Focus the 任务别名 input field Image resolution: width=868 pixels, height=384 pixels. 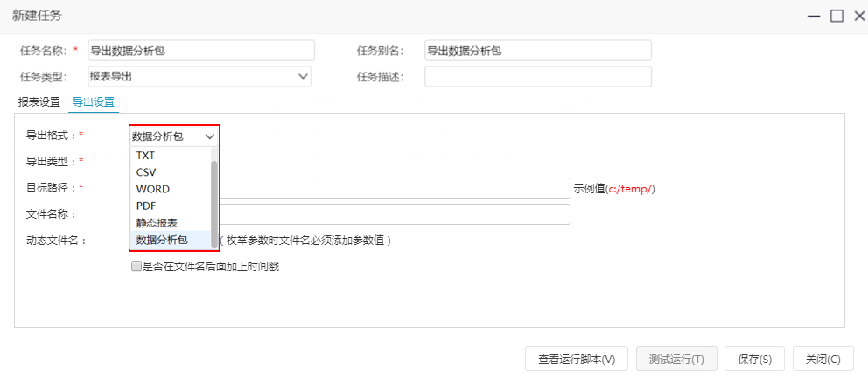(x=538, y=51)
